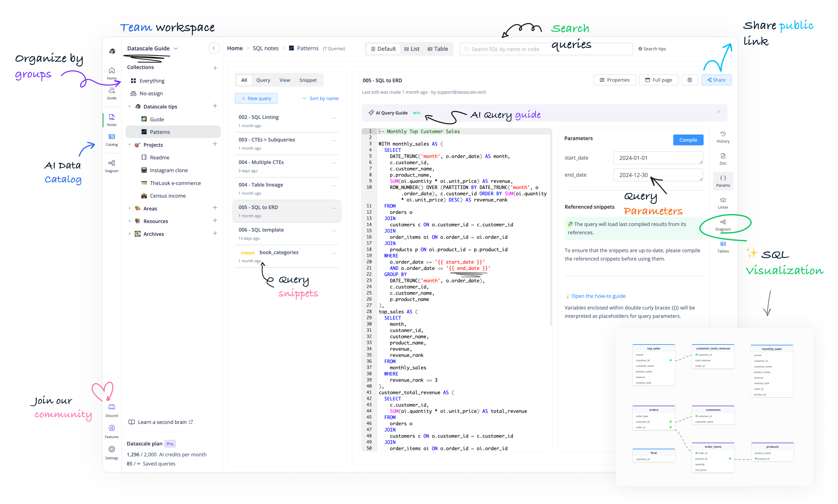Open the Catalog section in left sidebar
This screenshot has height=504, width=838.
click(x=112, y=139)
